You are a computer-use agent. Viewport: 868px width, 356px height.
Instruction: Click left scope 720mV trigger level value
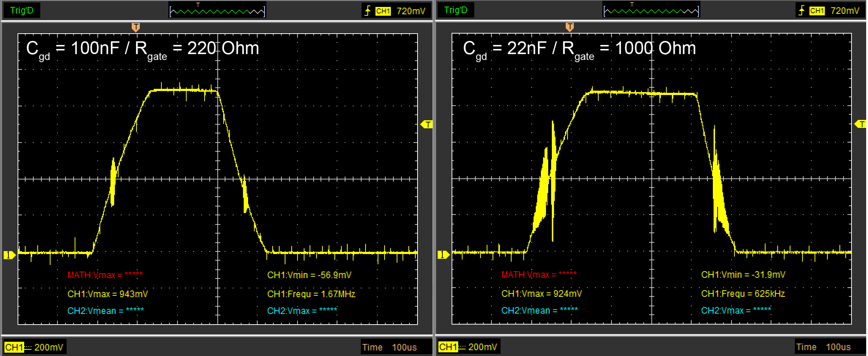(411, 11)
